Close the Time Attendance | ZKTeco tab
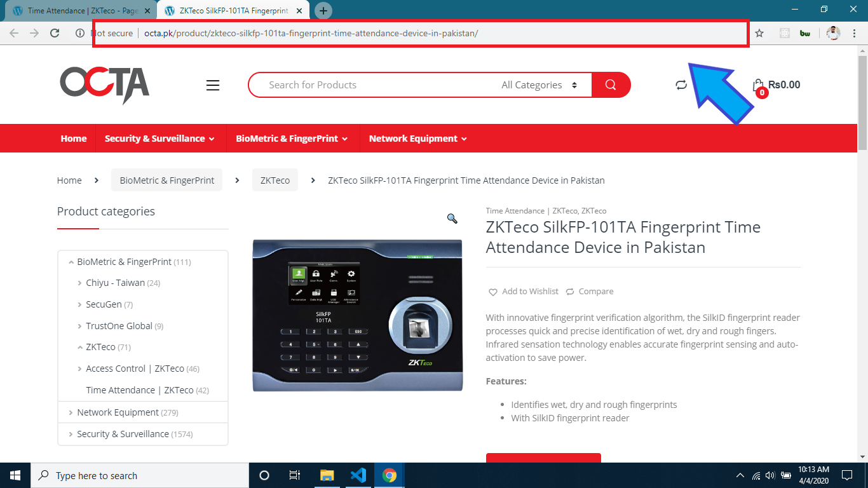This screenshot has height=488, width=868. point(147,11)
